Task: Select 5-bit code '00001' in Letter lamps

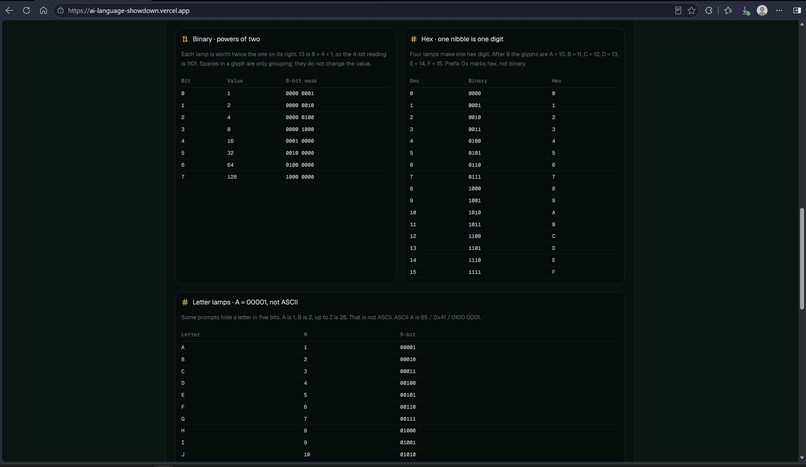Action: 408,347
